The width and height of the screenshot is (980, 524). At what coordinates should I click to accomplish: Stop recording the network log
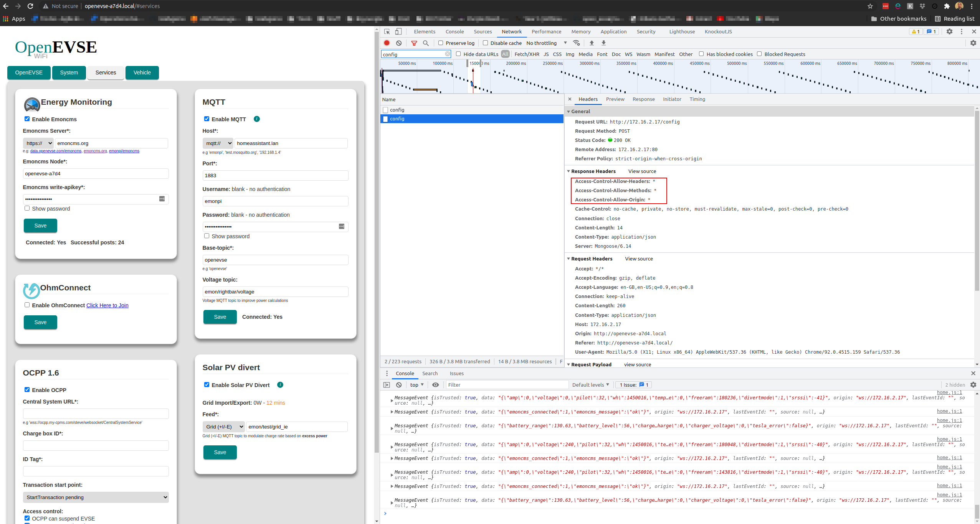(387, 43)
